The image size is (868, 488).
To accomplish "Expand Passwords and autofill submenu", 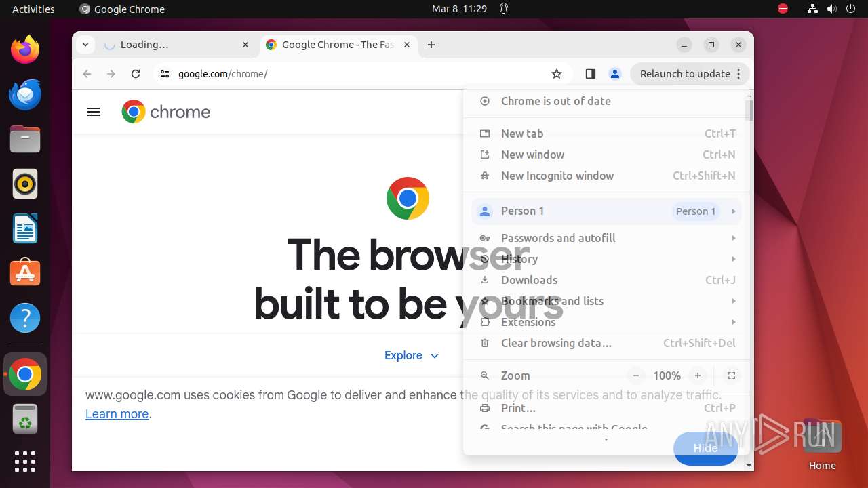I will [x=606, y=238].
